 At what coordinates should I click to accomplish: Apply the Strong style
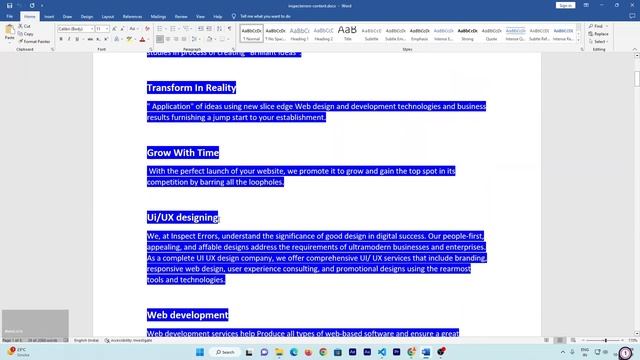coord(467,33)
